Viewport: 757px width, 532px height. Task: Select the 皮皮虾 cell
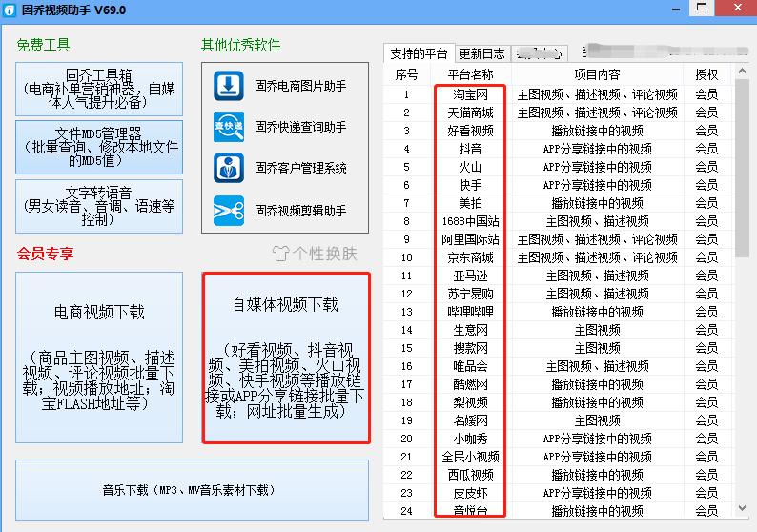point(470,493)
